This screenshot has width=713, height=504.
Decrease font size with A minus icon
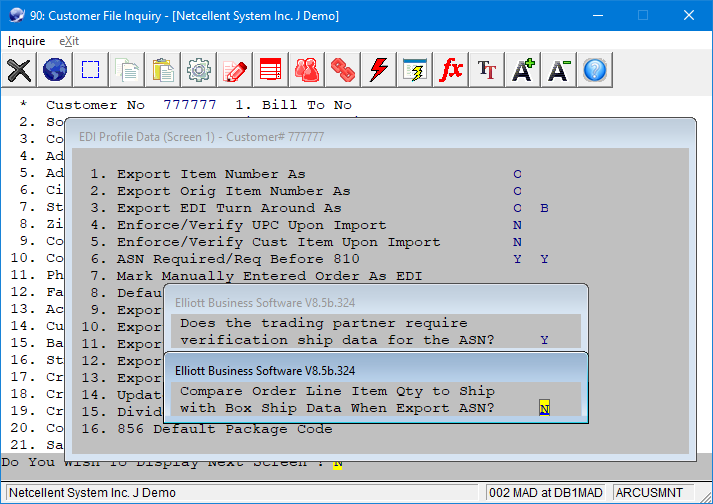[559, 70]
